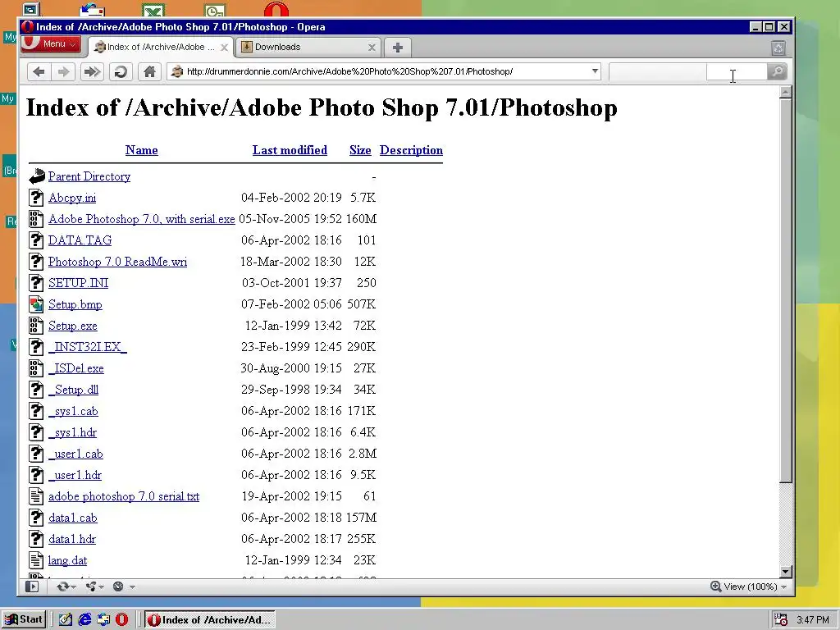Reload the current page
The width and height of the screenshot is (840, 630).
point(121,72)
